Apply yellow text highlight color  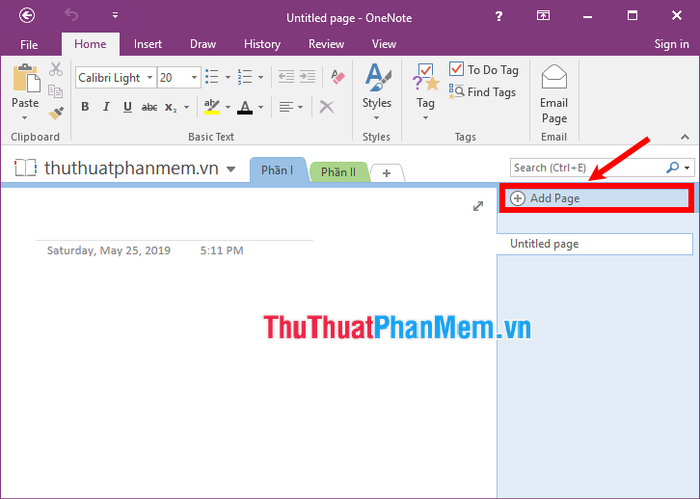pos(212,107)
